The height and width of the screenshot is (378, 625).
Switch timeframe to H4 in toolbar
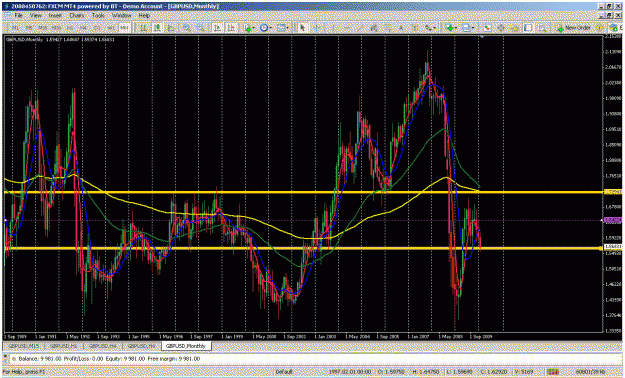coord(84,28)
